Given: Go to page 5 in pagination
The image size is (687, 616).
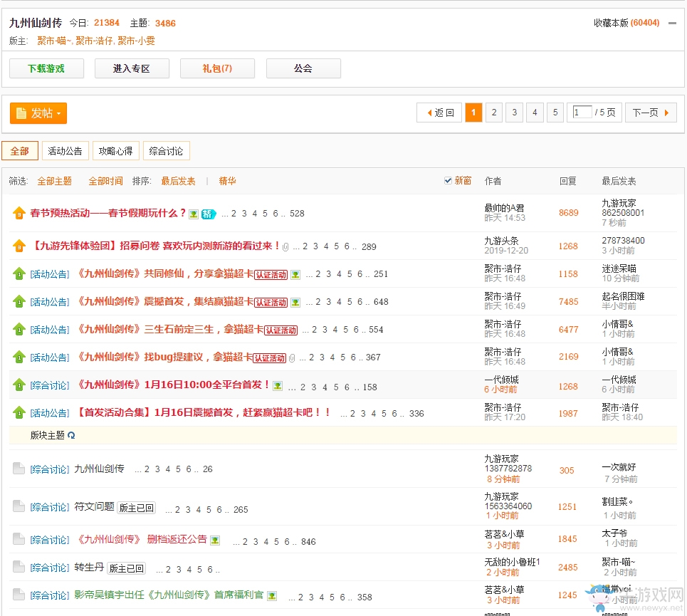Looking at the screenshot, I should point(555,113).
